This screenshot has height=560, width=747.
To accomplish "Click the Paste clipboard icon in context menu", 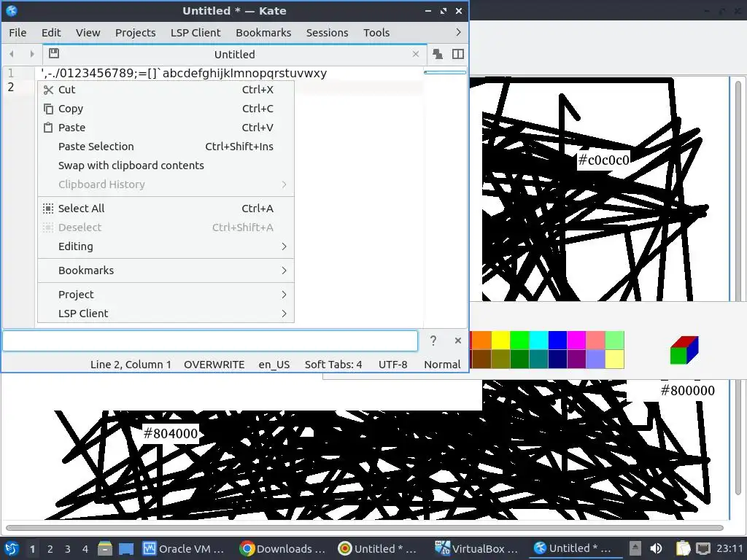I will (x=48, y=128).
